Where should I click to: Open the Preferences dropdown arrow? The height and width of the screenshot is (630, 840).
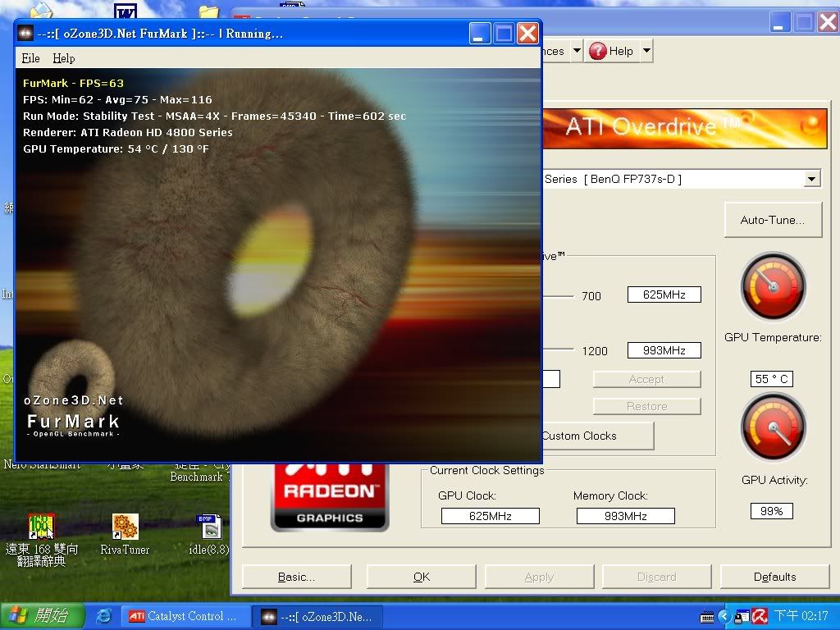click(x=577, y=51)
